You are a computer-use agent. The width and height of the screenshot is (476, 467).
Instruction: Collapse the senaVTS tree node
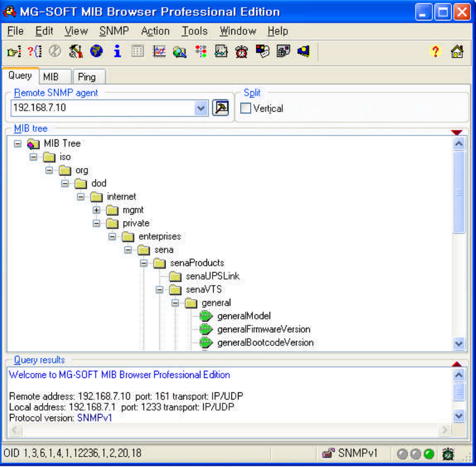(160, 290)
